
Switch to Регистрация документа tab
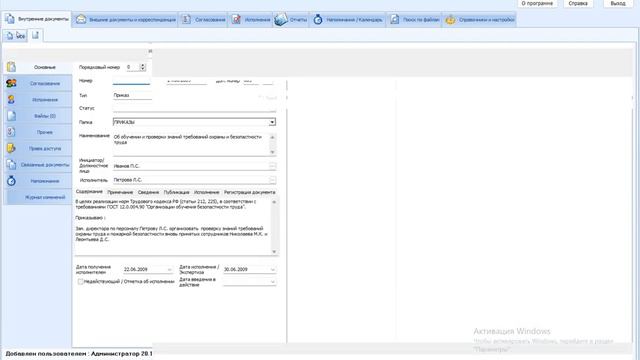[x=249, y=192]
